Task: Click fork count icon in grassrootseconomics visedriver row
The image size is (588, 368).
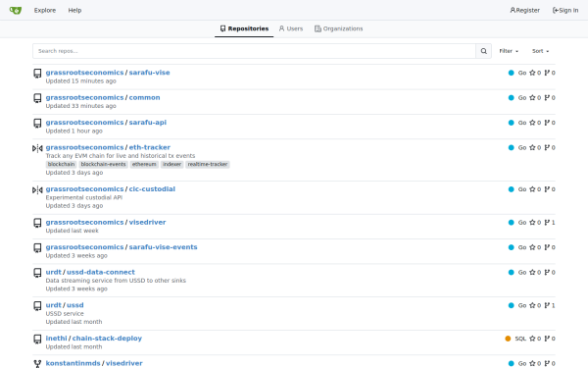Action: click(547, 223)
